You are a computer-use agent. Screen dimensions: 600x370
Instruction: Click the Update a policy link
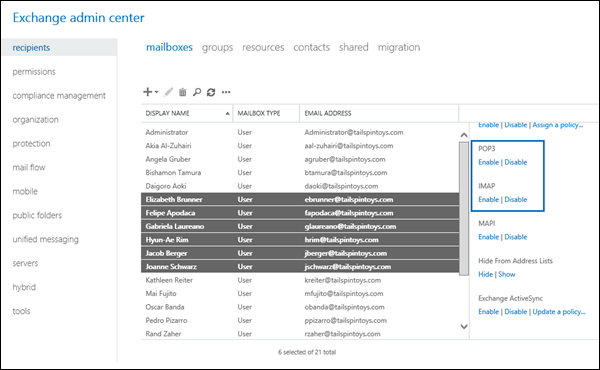tap(559, 311)
